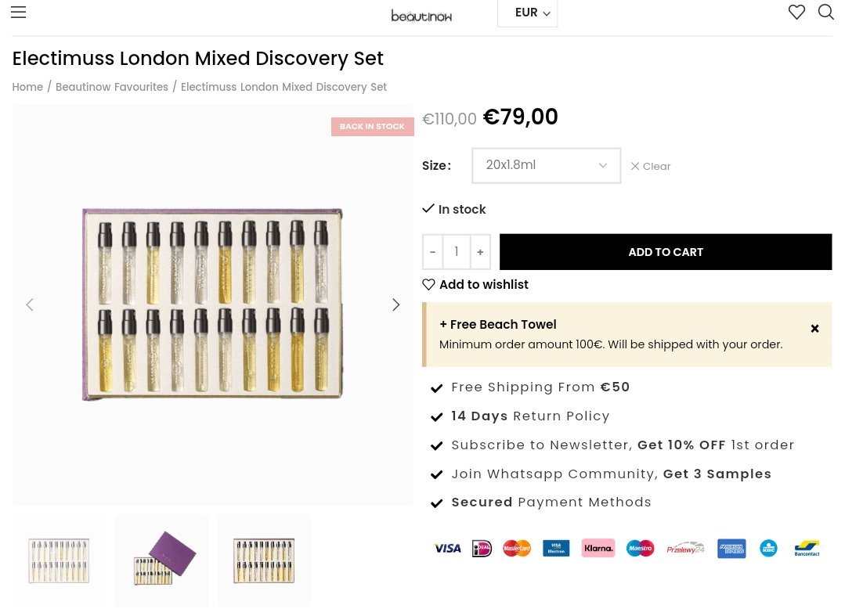Viewport: 845px width, 616px height.
Task: Click the Klarna payment icon
Action: tap(598, 549)
